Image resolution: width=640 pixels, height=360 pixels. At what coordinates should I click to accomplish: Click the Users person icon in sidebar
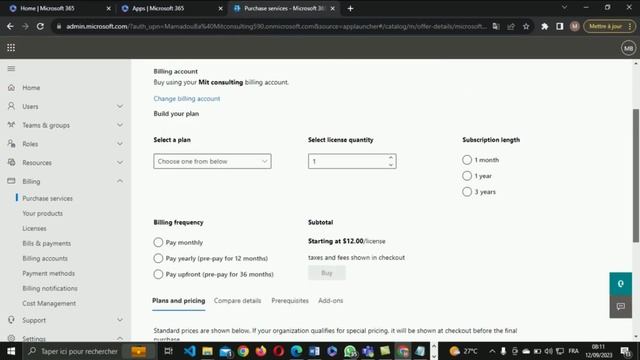(x=11, y=106)
